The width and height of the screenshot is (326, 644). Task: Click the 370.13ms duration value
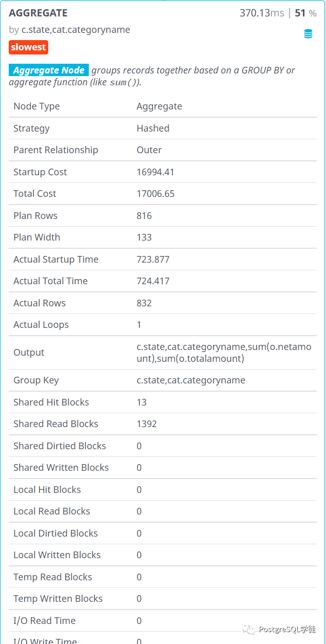[262, 13]
